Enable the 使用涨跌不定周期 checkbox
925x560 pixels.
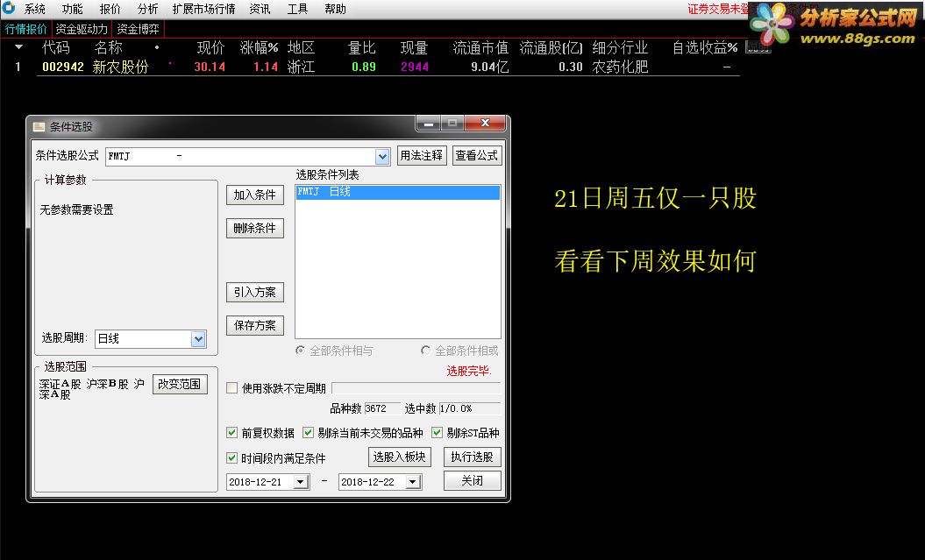pyautogui.click(x=232, y=387)
